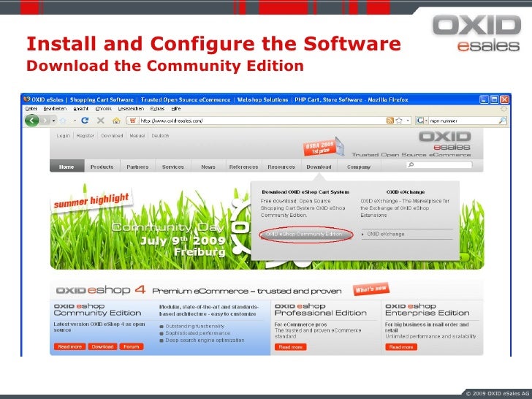Open the Lesezeichen menu
The height and width of the screenshot is (399, 532).
(131, 109)
